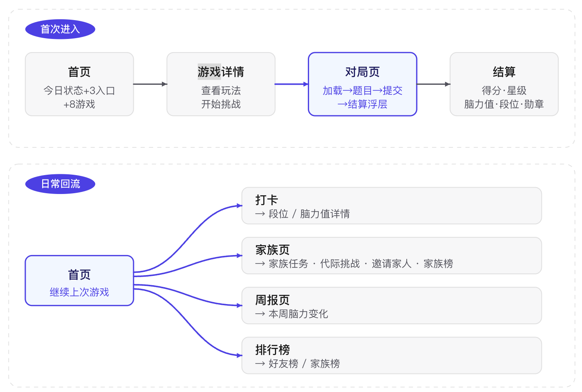The image size is (582, 392).
Task: Select the 首次进入 pill label
Action: click(60, 29)
